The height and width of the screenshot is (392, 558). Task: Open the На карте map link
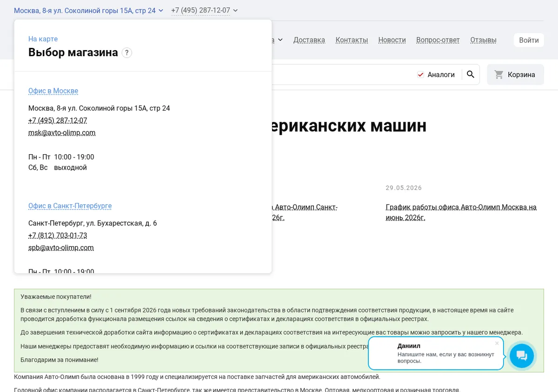click(43, 39)
